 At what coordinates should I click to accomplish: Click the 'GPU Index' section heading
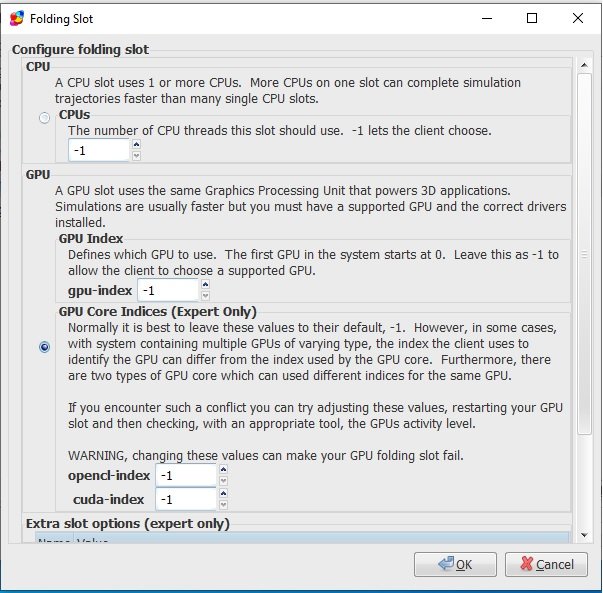click(91, 238)
